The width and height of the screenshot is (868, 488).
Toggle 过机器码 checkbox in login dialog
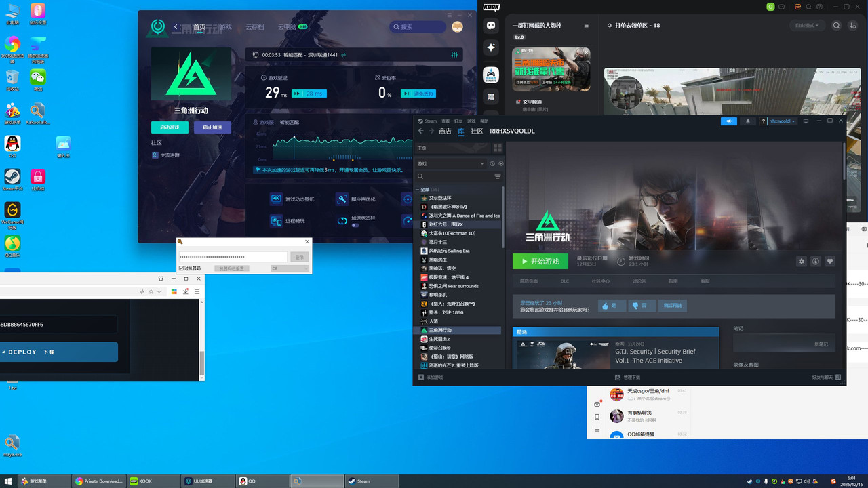pyautogui.click(x=181, y=268)
